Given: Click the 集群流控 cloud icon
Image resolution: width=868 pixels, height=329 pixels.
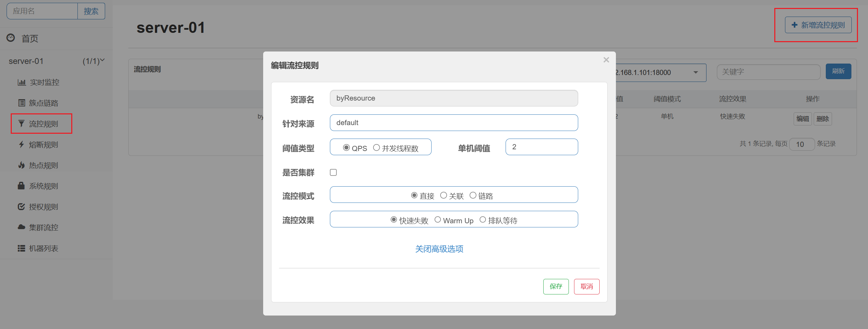Looking at the screenshot, I should tap(21, 227).
